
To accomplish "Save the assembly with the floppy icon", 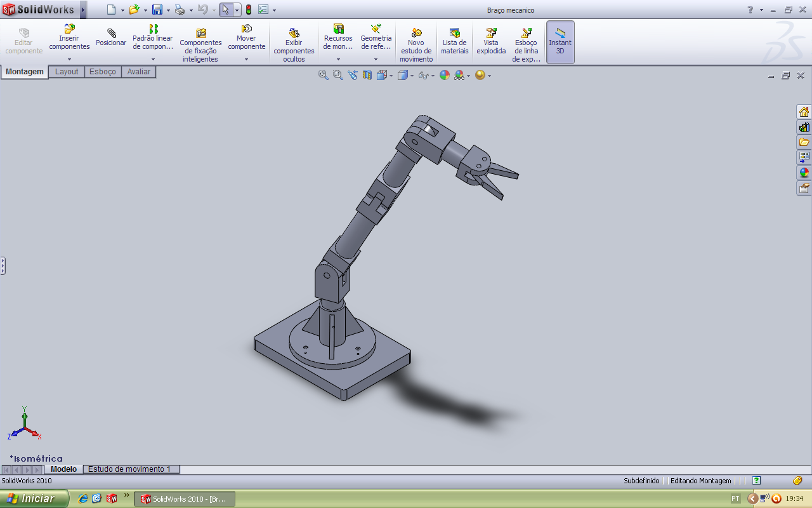I will [157, 10].
